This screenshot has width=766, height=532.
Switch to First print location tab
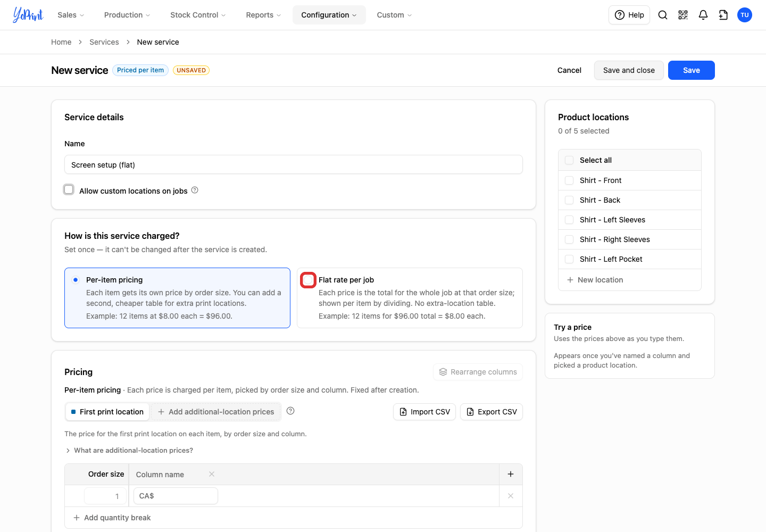click(x=107, y=412)
